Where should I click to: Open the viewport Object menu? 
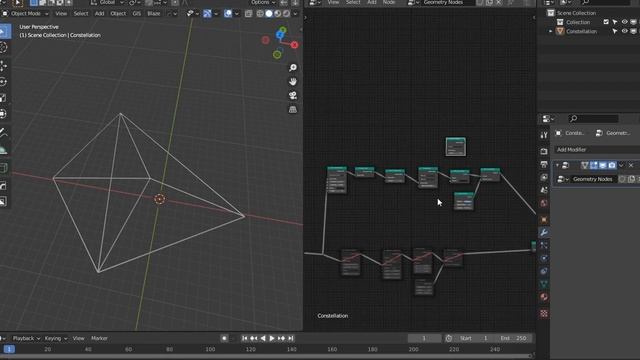[x=118, y=13]
